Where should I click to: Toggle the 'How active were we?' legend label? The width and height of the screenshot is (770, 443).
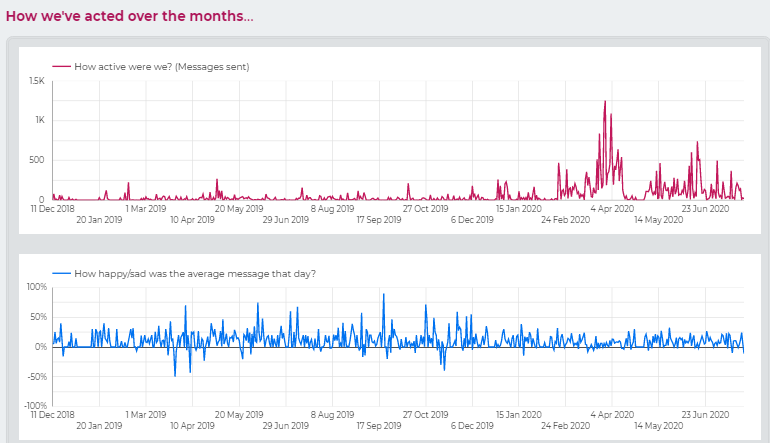point(162,67)
